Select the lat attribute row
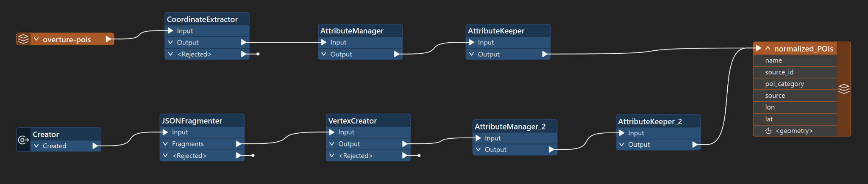 click(795, 119)
